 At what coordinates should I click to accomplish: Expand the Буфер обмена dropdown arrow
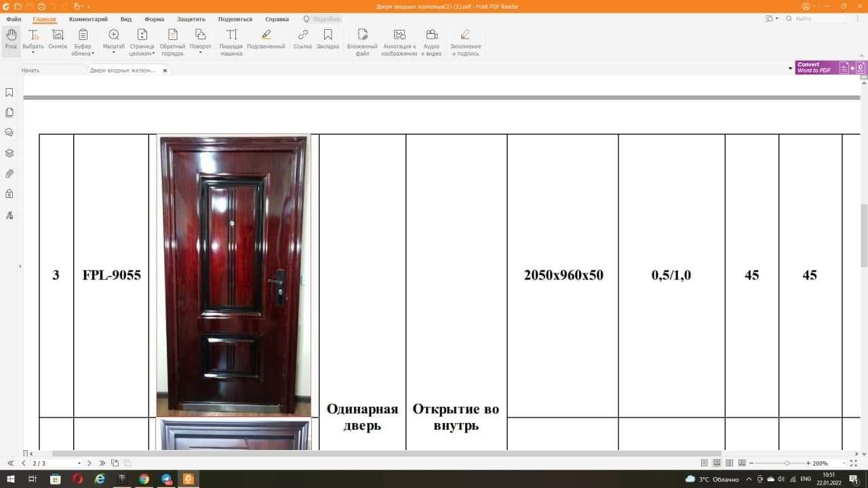(x=93, y=54)
